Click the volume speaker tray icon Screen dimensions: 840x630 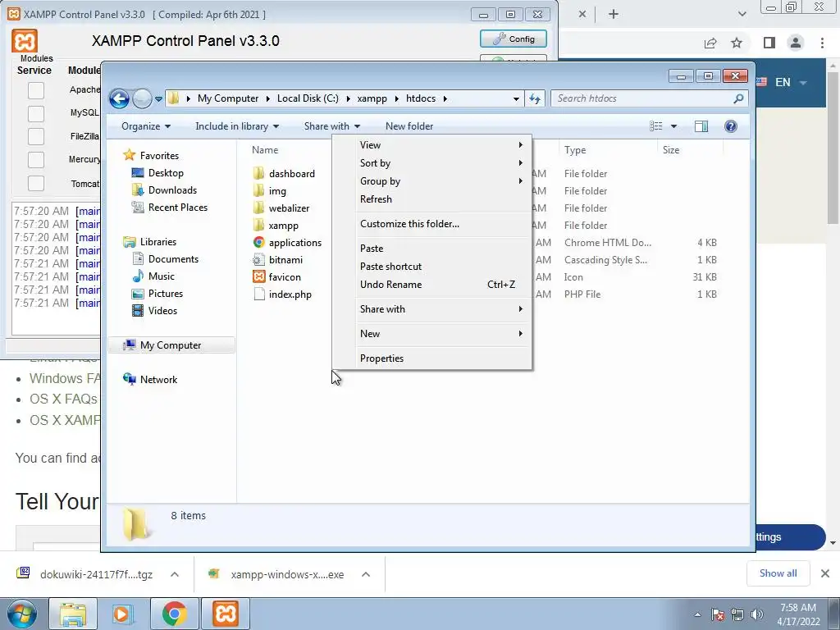(x=757, y=614)
